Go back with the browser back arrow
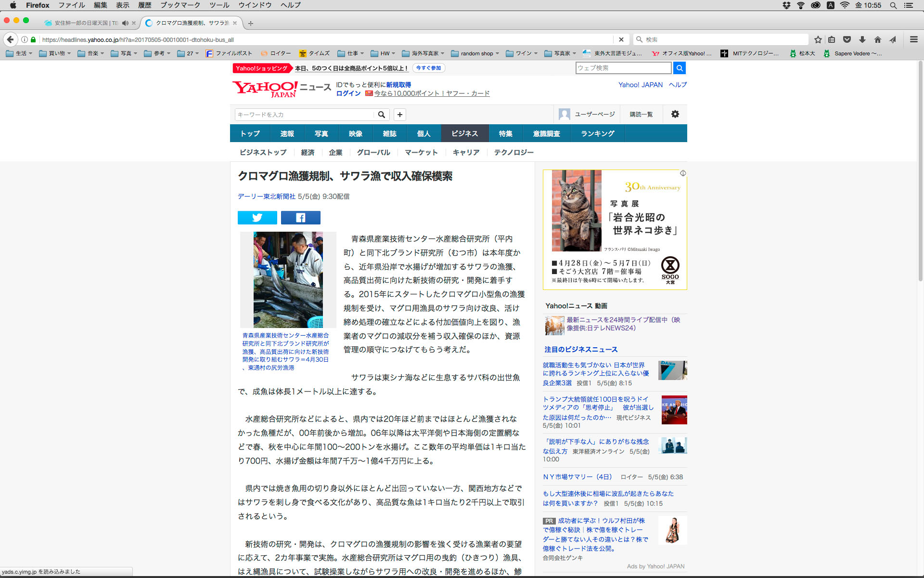924x578 pixels. click(11, 39)
